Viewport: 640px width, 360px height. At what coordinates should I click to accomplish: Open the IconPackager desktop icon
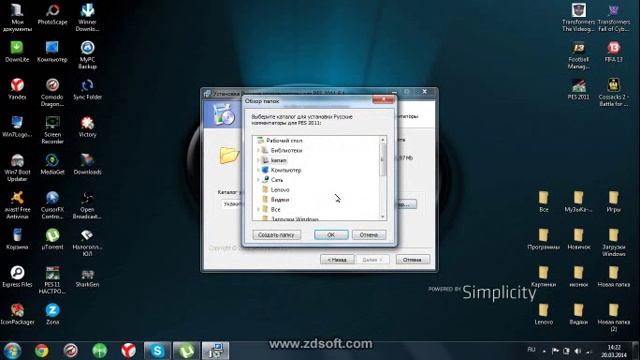coord(17,314)
